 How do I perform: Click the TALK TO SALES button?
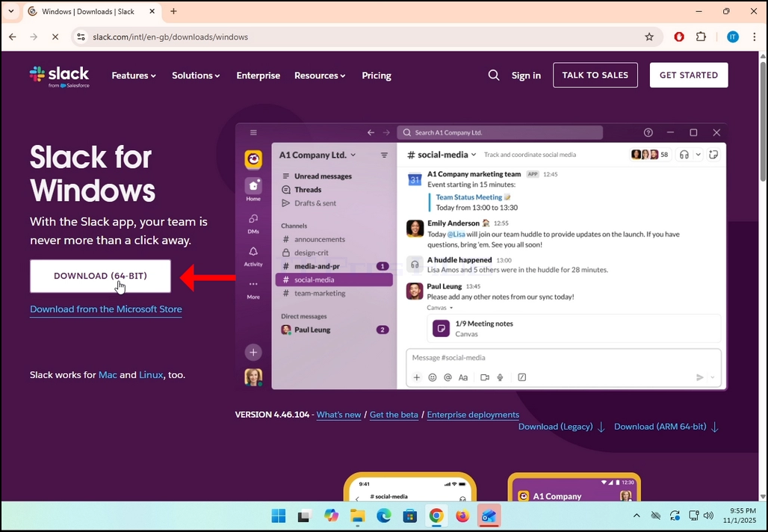595,75
